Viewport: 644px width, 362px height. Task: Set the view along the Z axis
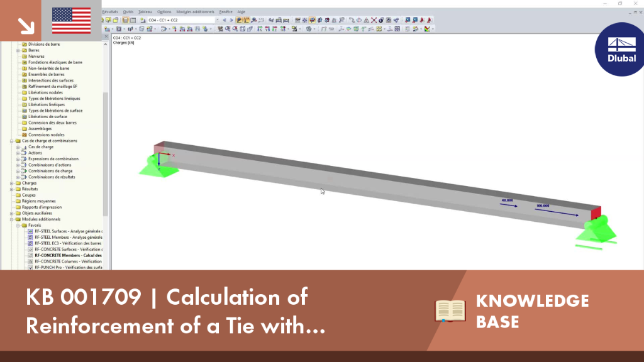[x=275, y=29]
